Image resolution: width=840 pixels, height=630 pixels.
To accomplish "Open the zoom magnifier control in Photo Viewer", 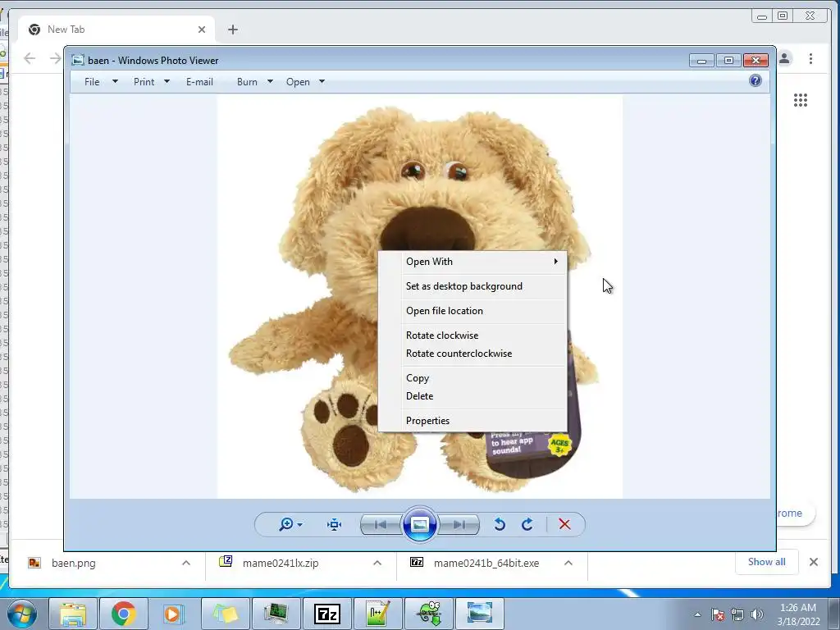I will click(286, 524).
